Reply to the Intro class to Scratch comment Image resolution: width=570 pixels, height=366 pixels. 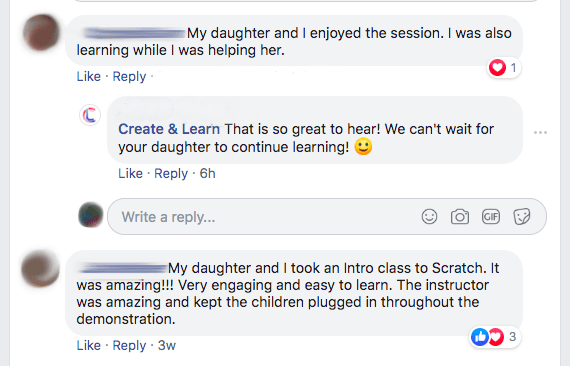click(x=129, y=345)
